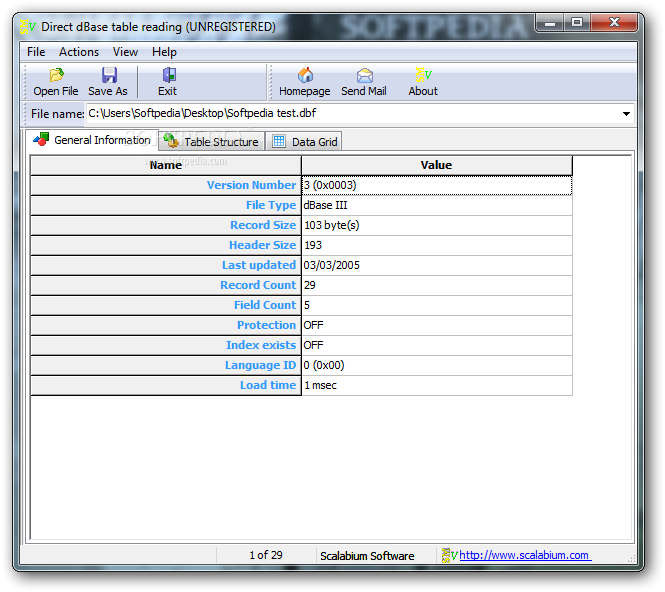Click the Field Count row label
Viewport: 665px width, 592px height.
[166, 305]
